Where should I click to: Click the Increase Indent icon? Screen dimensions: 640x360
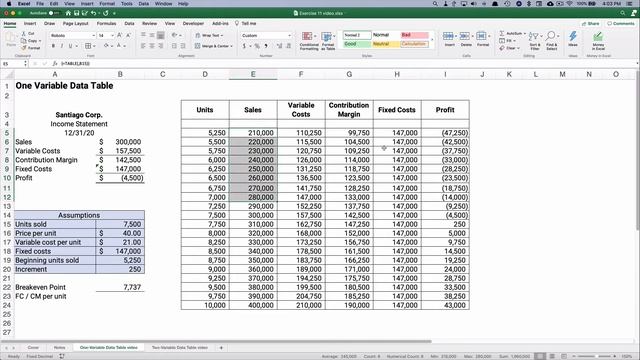183,46
